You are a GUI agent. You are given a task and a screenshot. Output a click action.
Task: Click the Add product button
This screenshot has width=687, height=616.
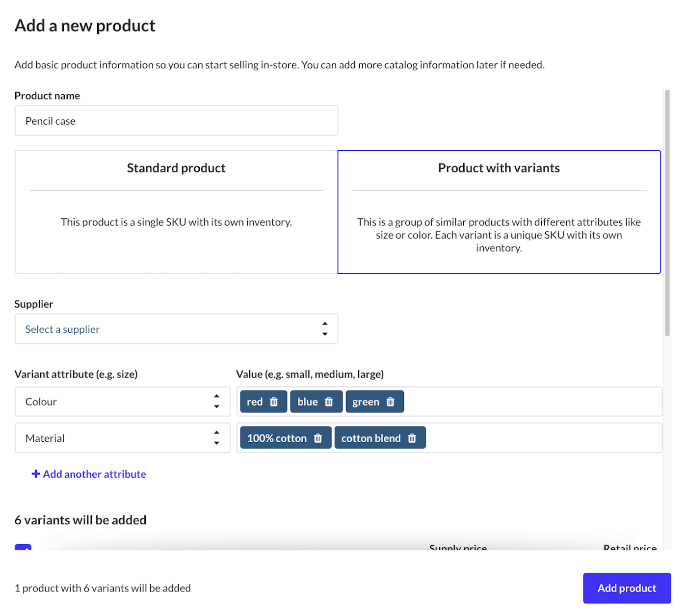627,588
